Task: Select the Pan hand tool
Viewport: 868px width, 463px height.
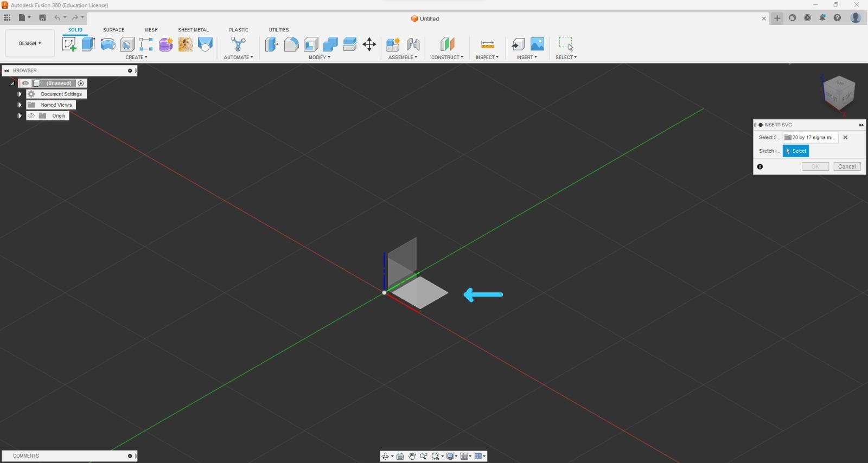Action: (412, 456)
